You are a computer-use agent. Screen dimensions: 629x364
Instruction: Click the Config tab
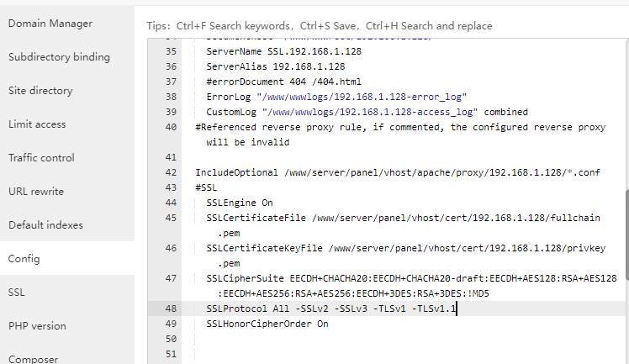click(24, 259)
